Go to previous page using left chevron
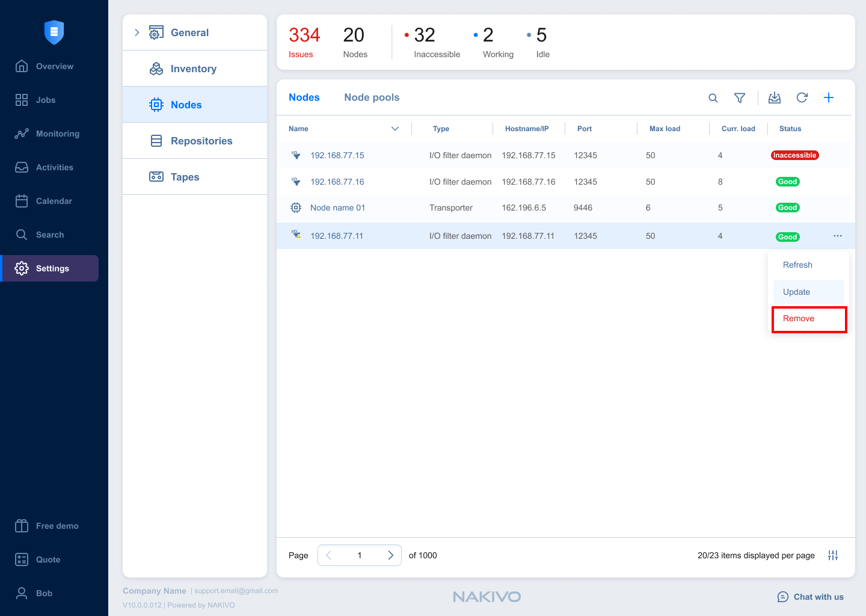Viewport: 866px width, 616px height. (x=329, y=555)
